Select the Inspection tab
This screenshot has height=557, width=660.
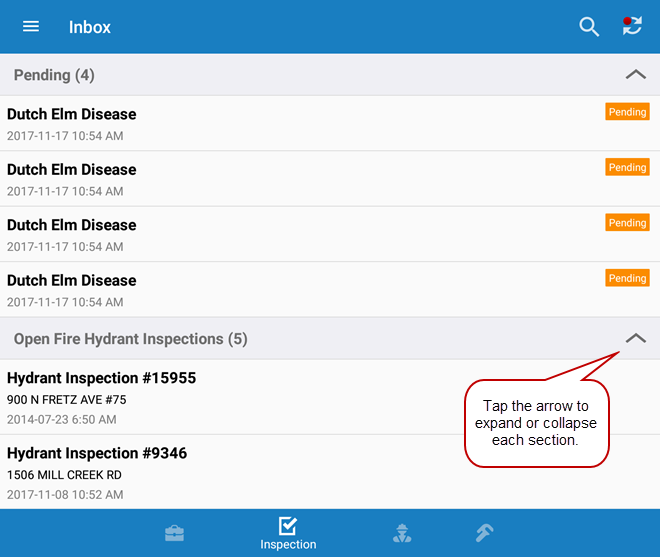pos(288,533)
